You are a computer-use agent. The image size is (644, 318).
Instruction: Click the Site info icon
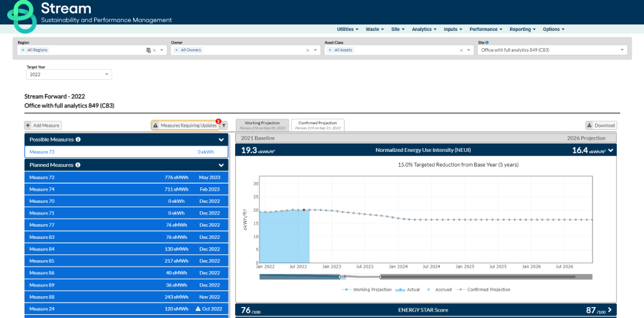(487, 42)
